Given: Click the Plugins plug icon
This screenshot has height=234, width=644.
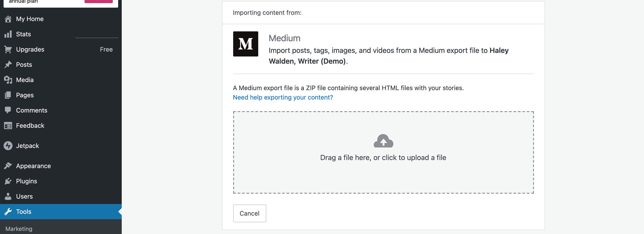Looking at the screenshot, I should pos(8,181).
